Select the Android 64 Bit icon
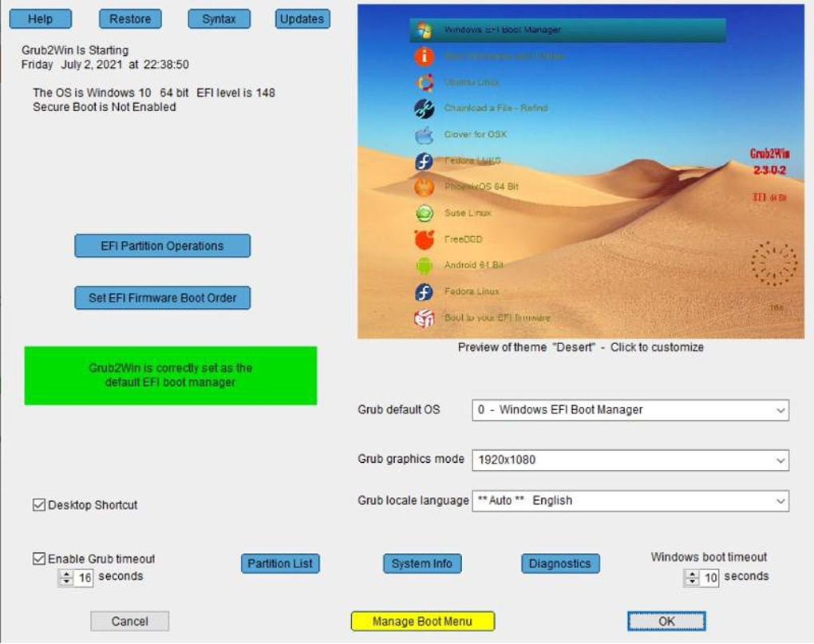Screen dimensions: 814x644 click(423, 265)
